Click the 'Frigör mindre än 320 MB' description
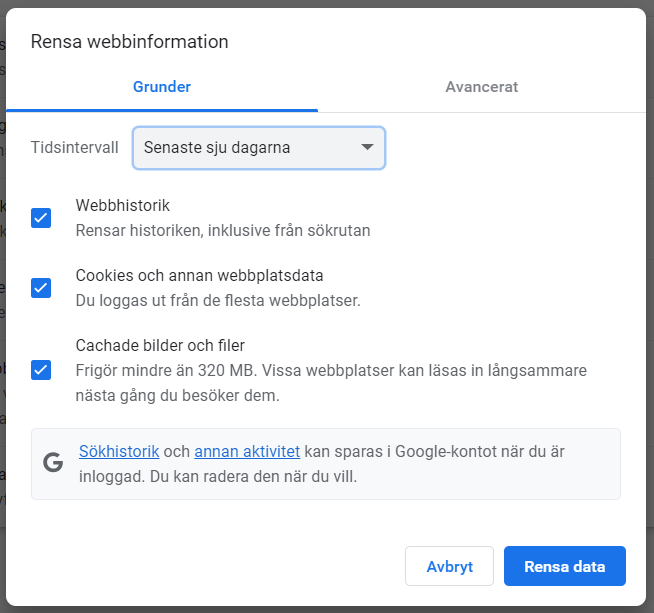This screenshot has height=613, width=654. coord(331,383)
